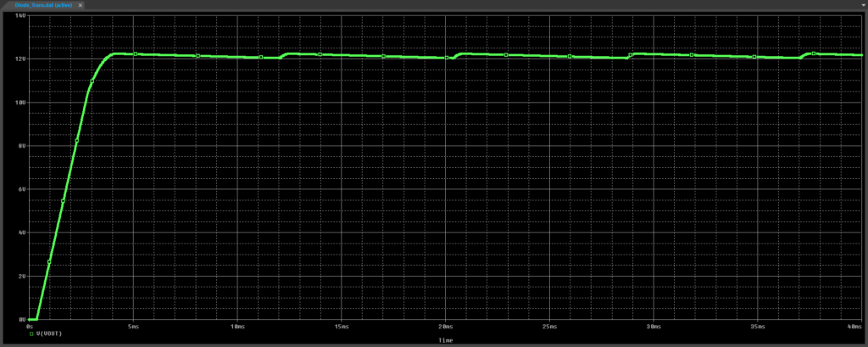Select the Diode_Trans.dat (active) tab
The width and height of the screenshot is (868, 347).
(x=44, y=4)
